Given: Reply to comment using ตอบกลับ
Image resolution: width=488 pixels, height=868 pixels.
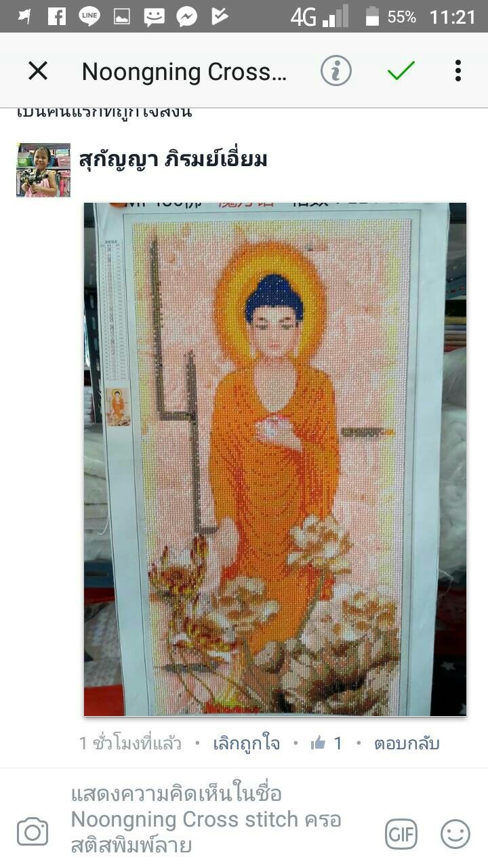Looking at the screenshot, I should coord(407,743).
